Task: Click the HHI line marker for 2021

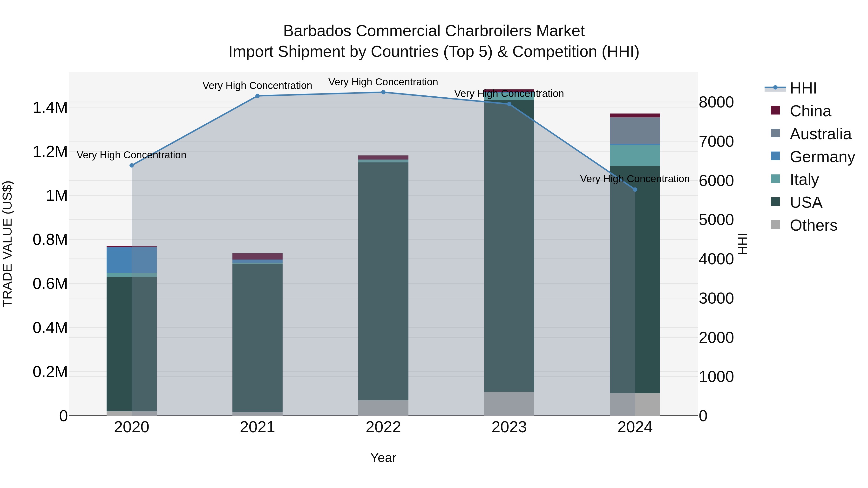Action: [x=258, y=96]
